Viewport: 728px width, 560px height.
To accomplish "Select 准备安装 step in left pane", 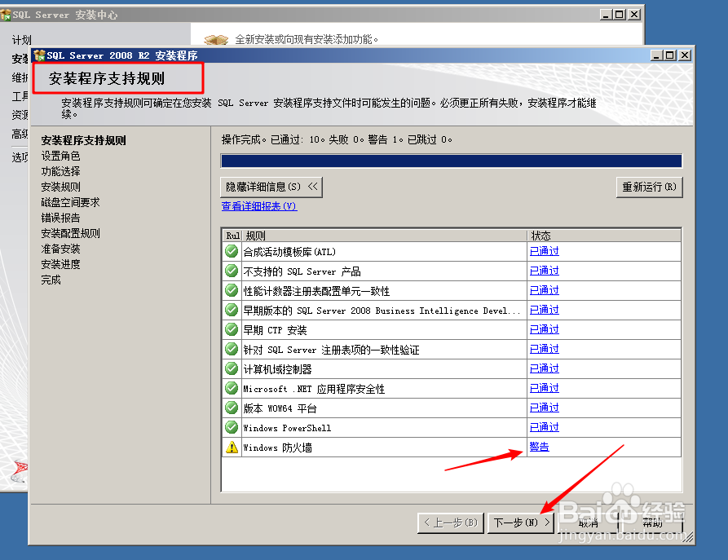I will 60,249.
